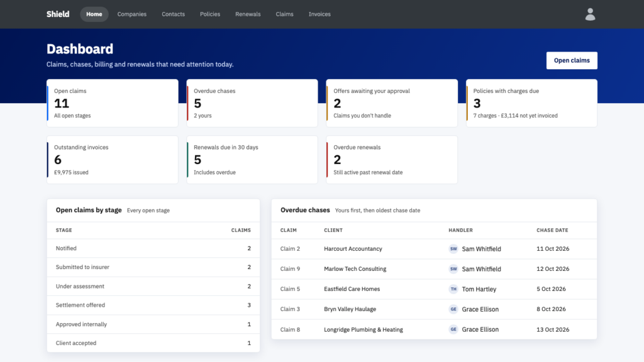Select the Client accepted stage row
The width and height of the screenshot is (644, 362).
point(153,343)
